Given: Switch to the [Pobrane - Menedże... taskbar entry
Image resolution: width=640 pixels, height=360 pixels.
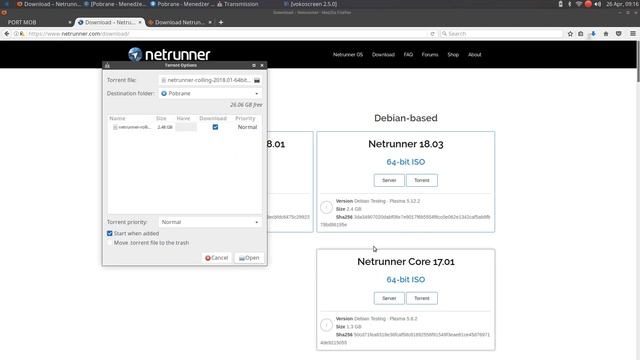Looking at the screenshot, I should tap(115, 4).
